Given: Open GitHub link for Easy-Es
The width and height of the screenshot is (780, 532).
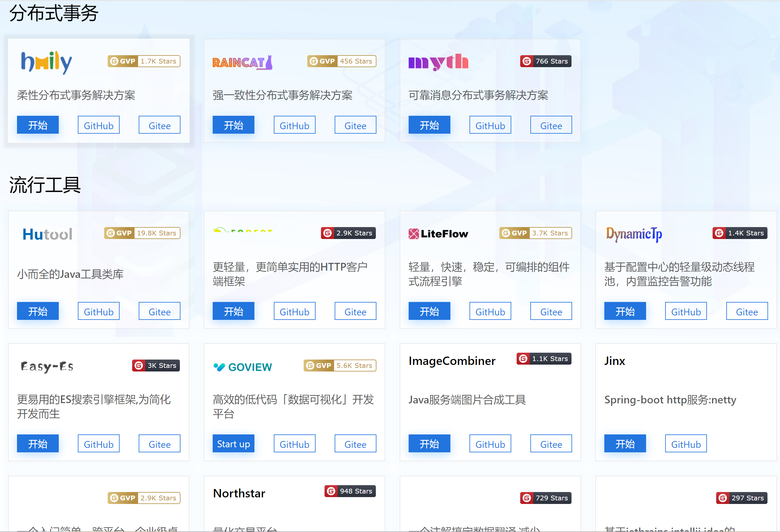Looking at the screenshot, I should [98, 444].
